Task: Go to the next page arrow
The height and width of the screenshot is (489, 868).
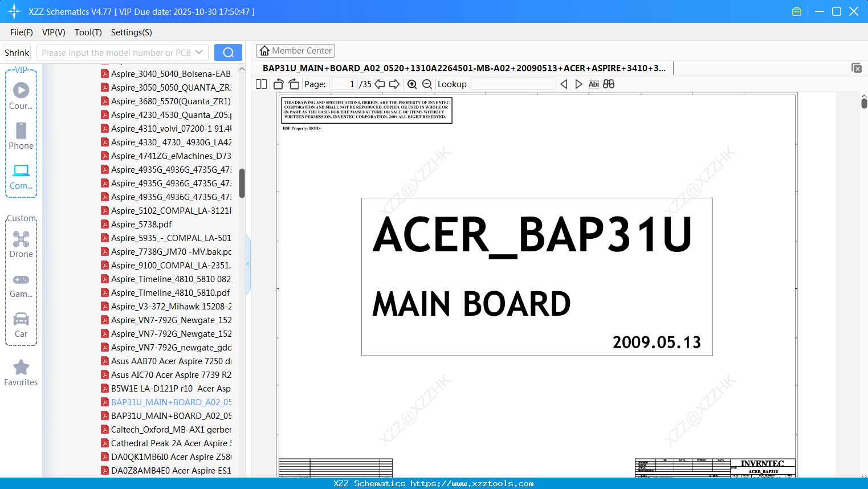Action: coord(394,84)
